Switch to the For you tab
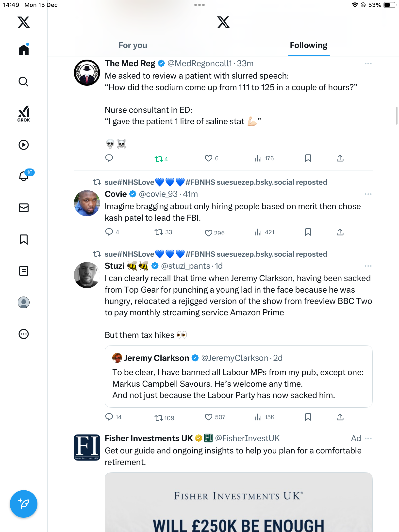This screenshot has height=532, width=399. tap(133, 45)
